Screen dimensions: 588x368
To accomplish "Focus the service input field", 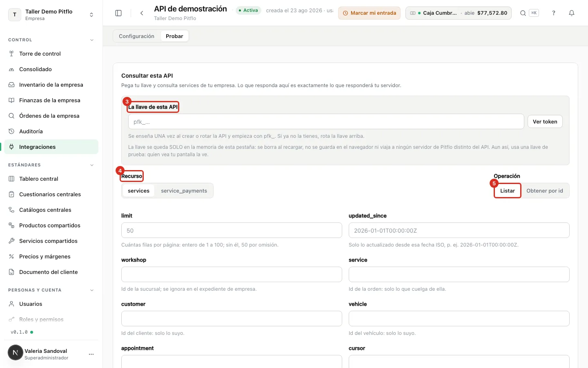I will 459,274.
